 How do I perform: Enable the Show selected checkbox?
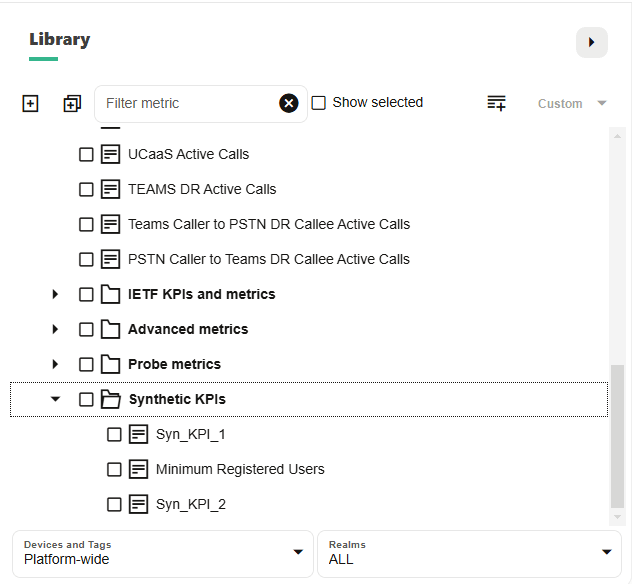(x=319, y=102)
